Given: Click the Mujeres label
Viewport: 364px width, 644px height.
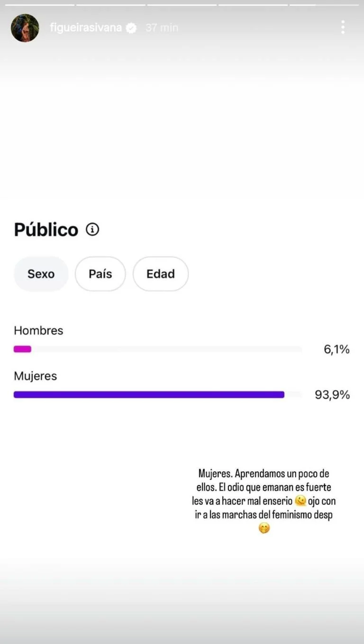Looking at the screenshot, I should coord(35,376).
